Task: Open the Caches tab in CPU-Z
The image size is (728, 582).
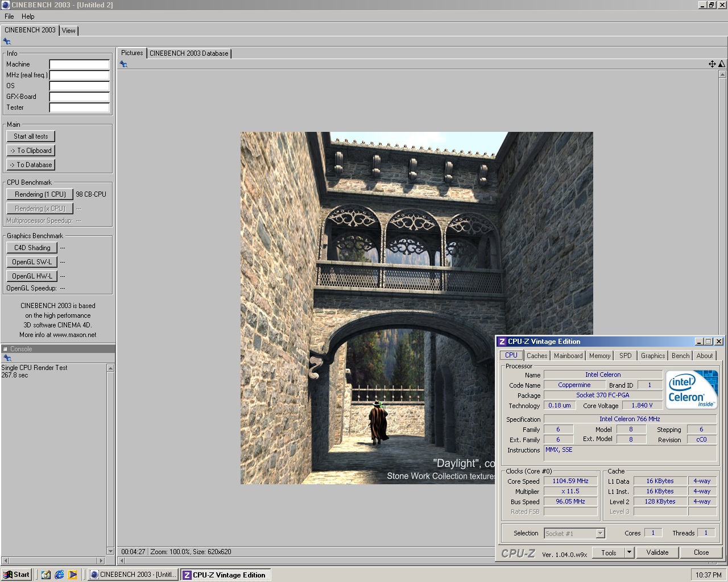Action: pos(537,356)
